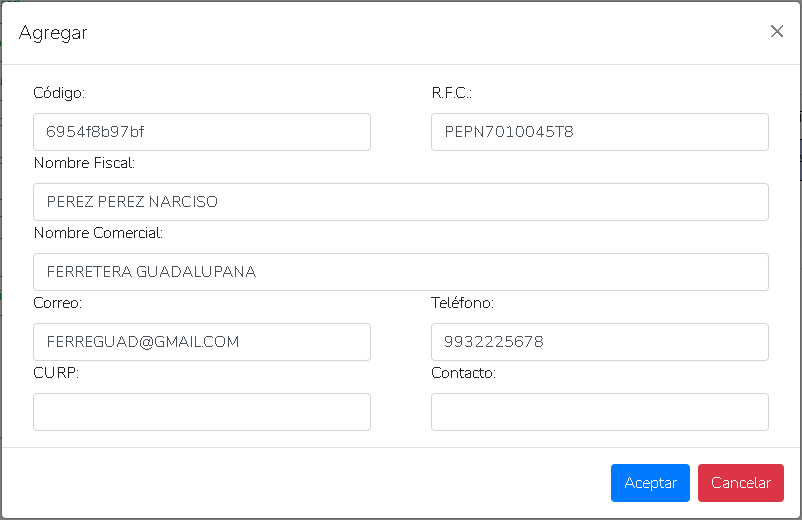Click the Correo label
The image size is (802, 520).
(57, 303)
